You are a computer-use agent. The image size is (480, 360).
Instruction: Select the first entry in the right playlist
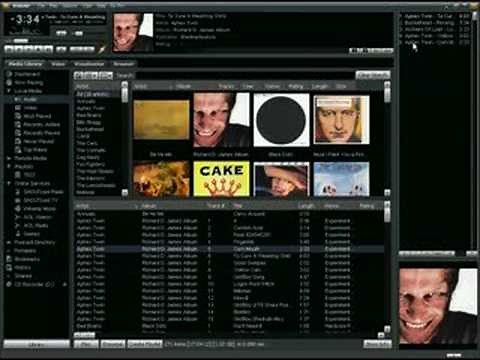point(435,16)
